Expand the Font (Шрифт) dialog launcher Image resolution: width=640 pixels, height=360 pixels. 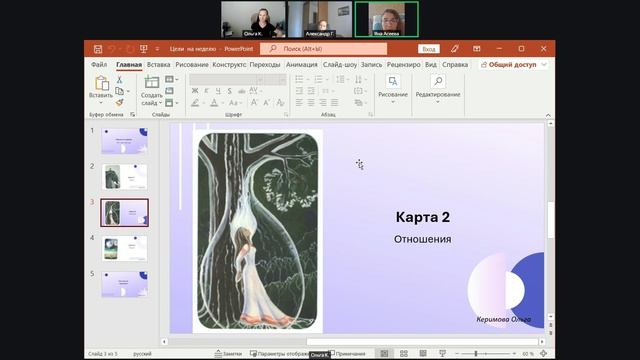tap(286, 115)
